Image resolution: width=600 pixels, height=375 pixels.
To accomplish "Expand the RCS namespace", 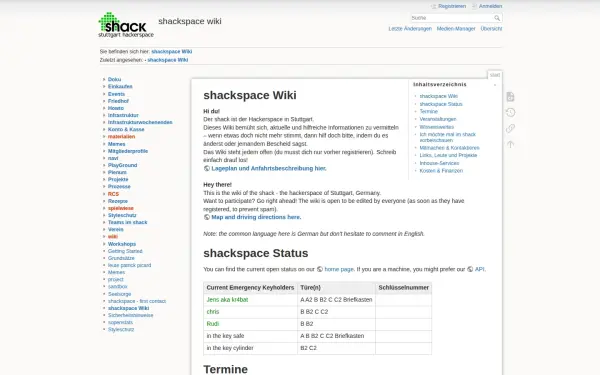I will click(113, 194).
